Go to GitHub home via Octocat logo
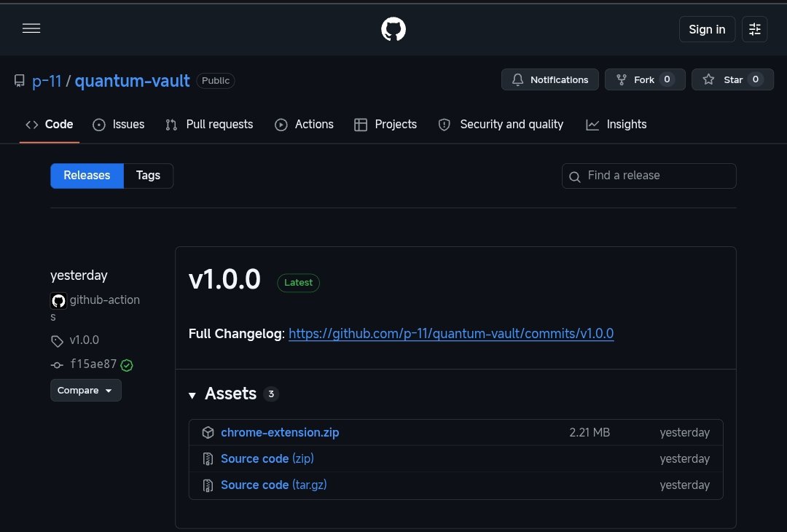 pyautogui.click(x=393, y=29)
